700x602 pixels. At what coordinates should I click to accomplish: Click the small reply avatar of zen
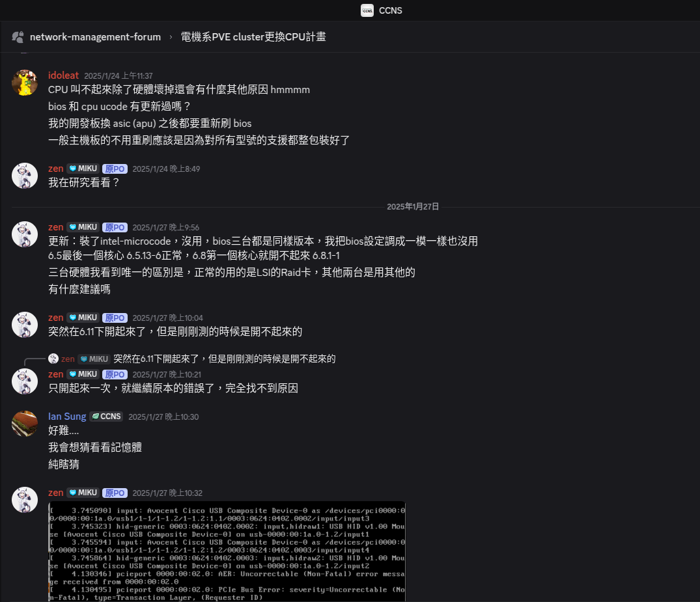tap(53, 359)
